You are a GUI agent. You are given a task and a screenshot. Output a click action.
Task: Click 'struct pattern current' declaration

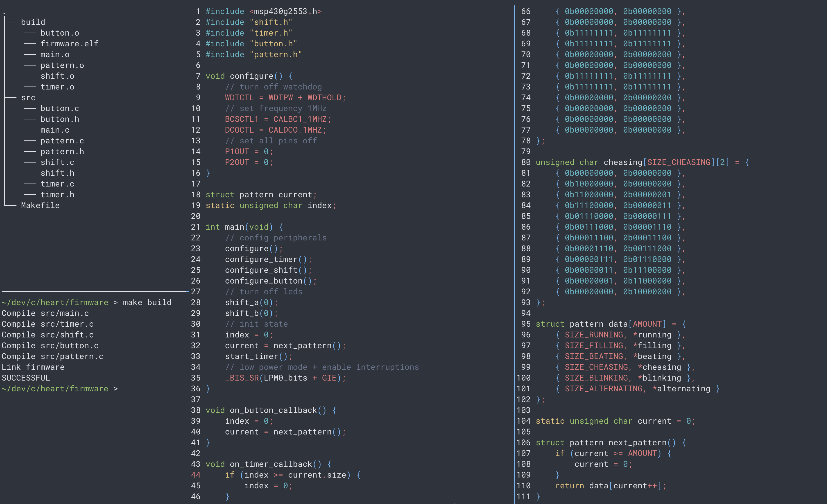(x=261, y=195)
